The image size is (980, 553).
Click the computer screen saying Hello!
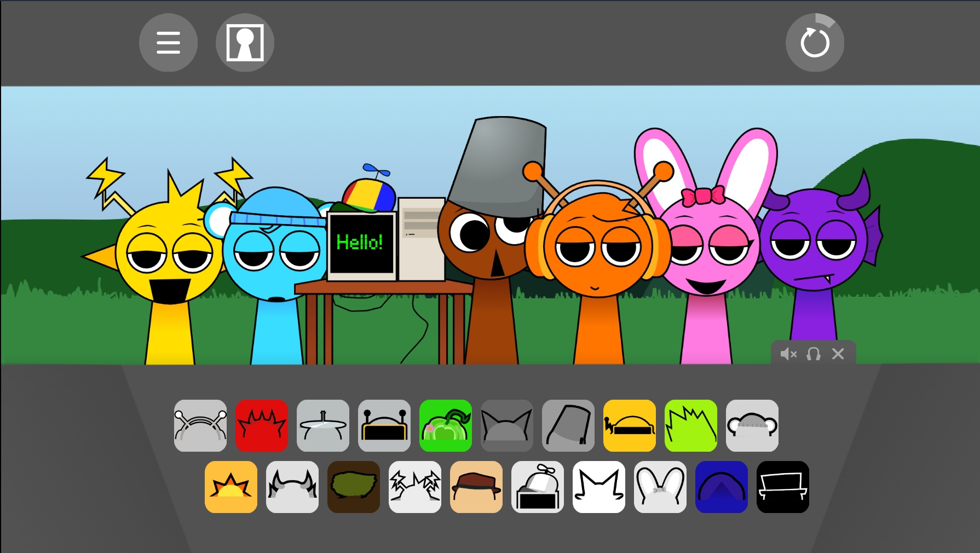(x=361, y=244)
